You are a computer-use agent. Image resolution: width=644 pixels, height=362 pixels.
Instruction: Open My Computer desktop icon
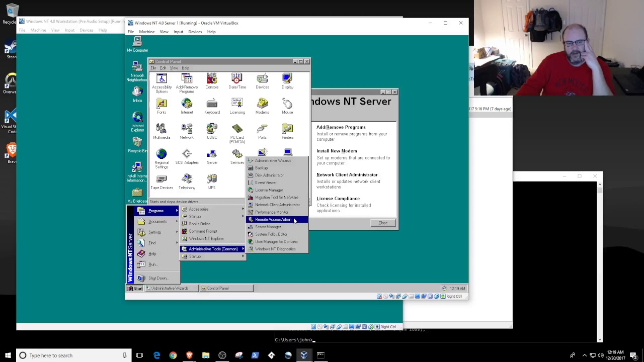(x=137, y=44)
